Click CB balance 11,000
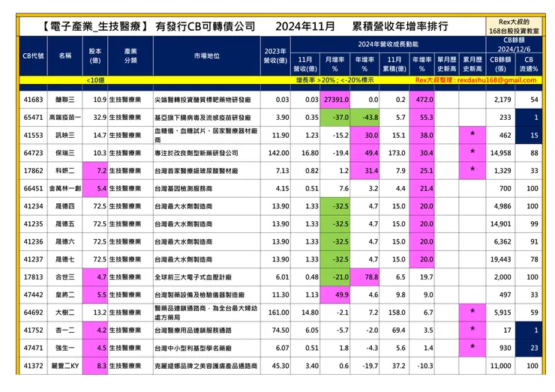Screen dimensions: 555x392 click(500, 366)
